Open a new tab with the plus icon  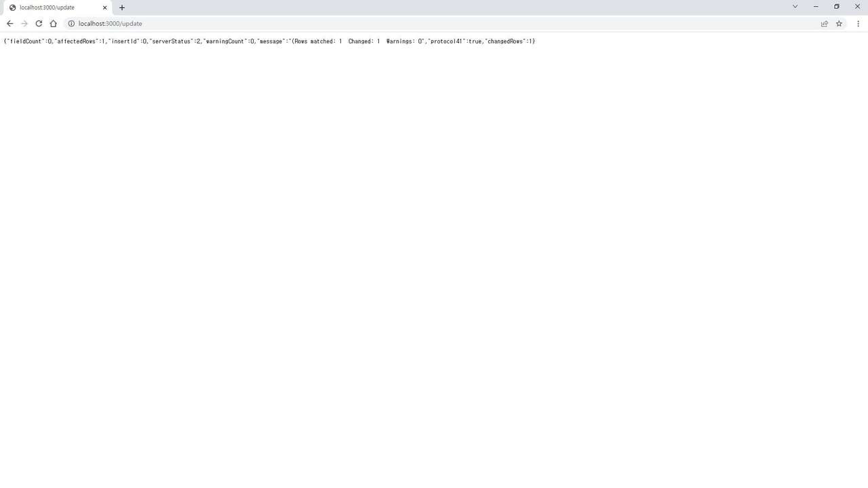tap(121, 7)
